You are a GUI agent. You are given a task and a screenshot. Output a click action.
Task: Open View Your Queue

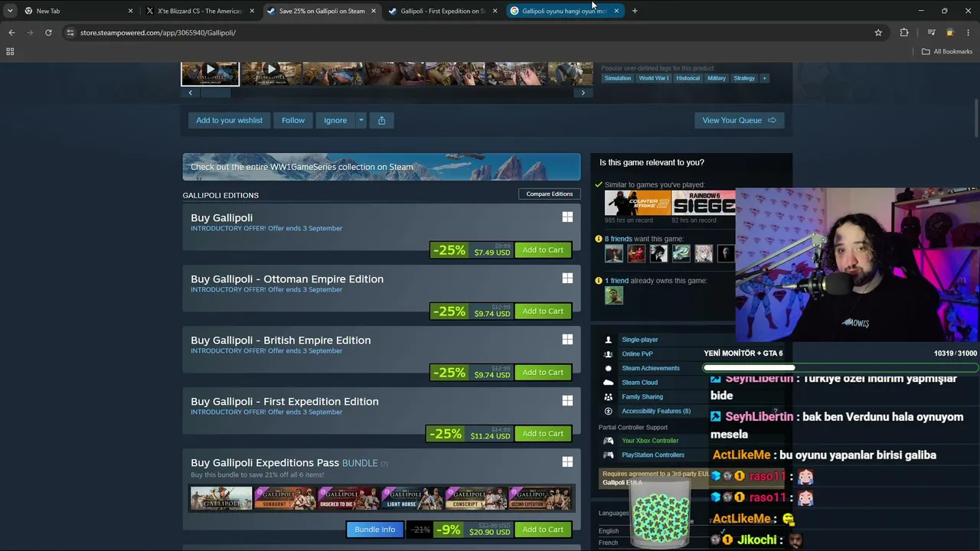(739, 120)
